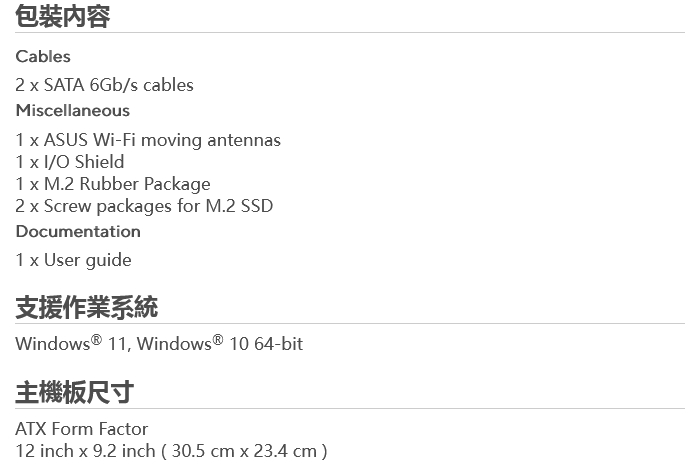Select the ATX Form Factor line

[81, 429]
